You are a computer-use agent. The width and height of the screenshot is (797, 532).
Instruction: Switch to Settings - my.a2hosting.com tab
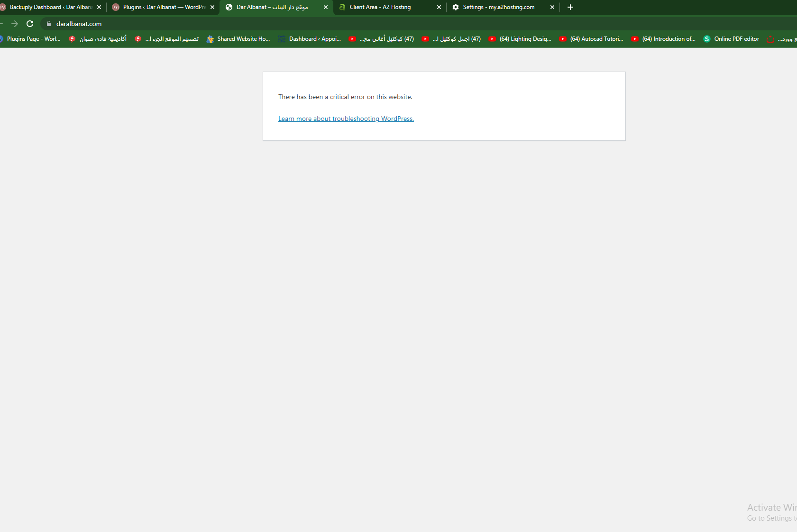pyautogui.click(x=498, y=7)
